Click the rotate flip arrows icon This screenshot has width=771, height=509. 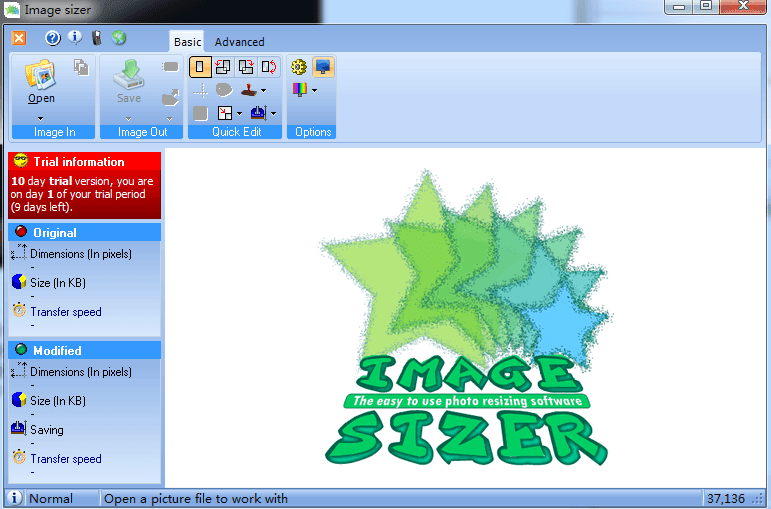pyautogui.click(x=269, y=67)
